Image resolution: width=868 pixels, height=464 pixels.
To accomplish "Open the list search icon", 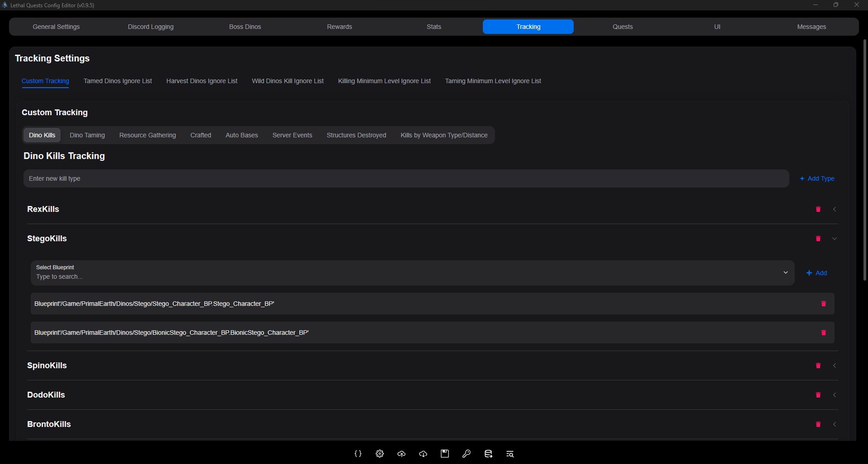I will click(x=510, y=454).
